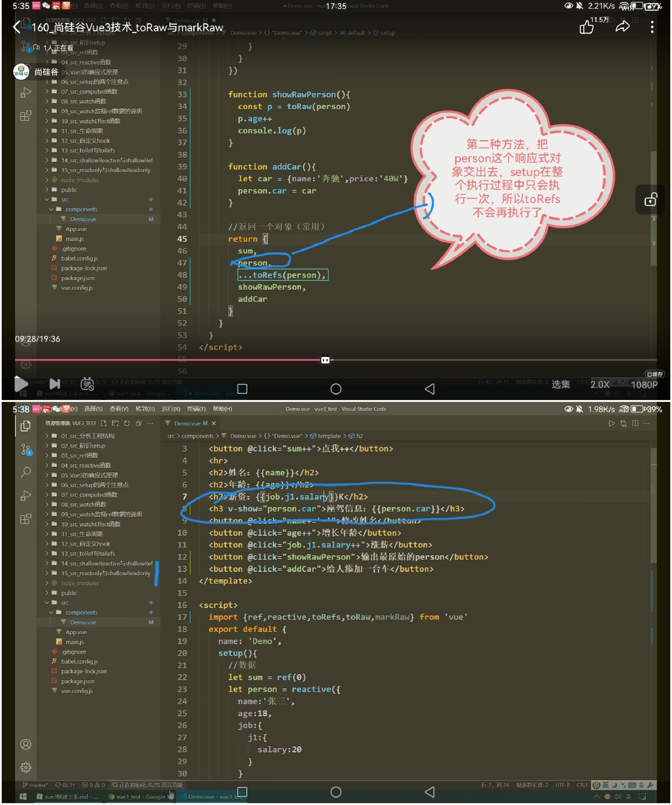Viewport: 672px width, 805px height.
Task: Expand the node_modules folder
Action: coord(80,583)
